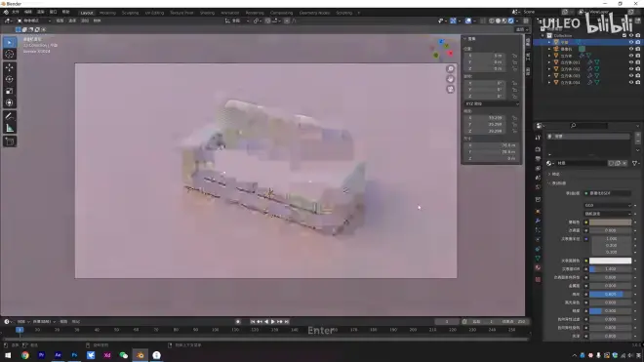The height and width of the screenshot is (362, 644).
Task: Open the Material properties tab icon
Action: click(x=538, y=267)
